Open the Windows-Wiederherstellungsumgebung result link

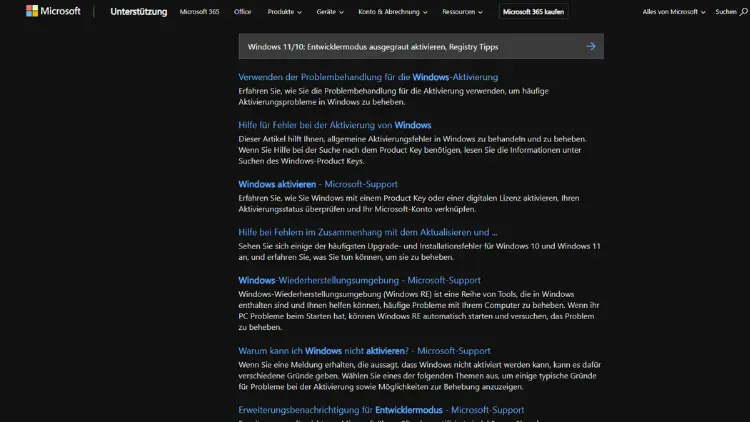pos(359,280)
